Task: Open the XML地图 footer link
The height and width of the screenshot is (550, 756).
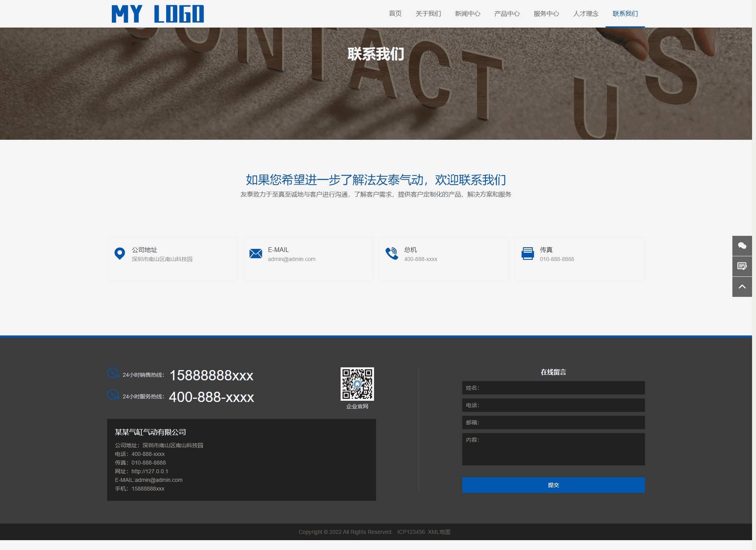Action: tap(439, 532)
